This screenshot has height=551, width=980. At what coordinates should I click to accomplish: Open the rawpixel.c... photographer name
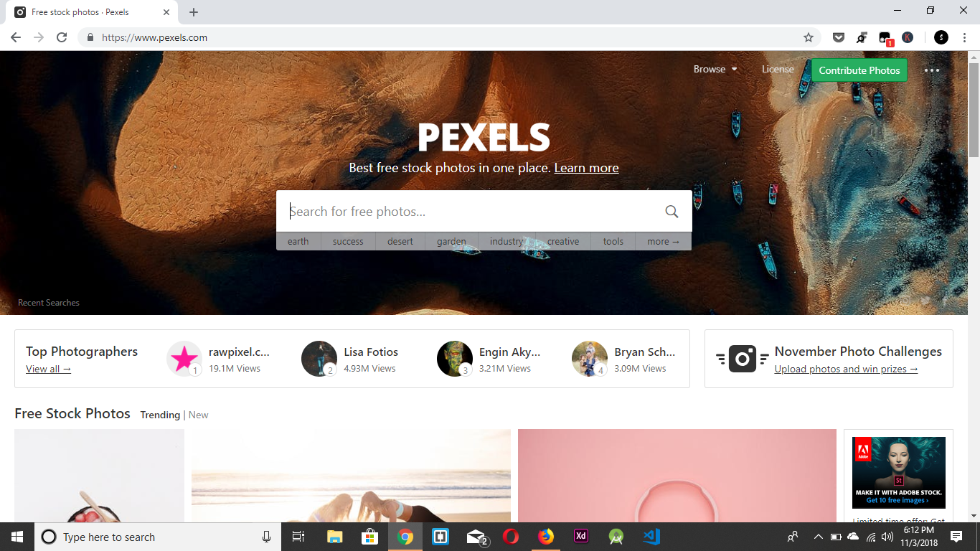click(239, 352)
